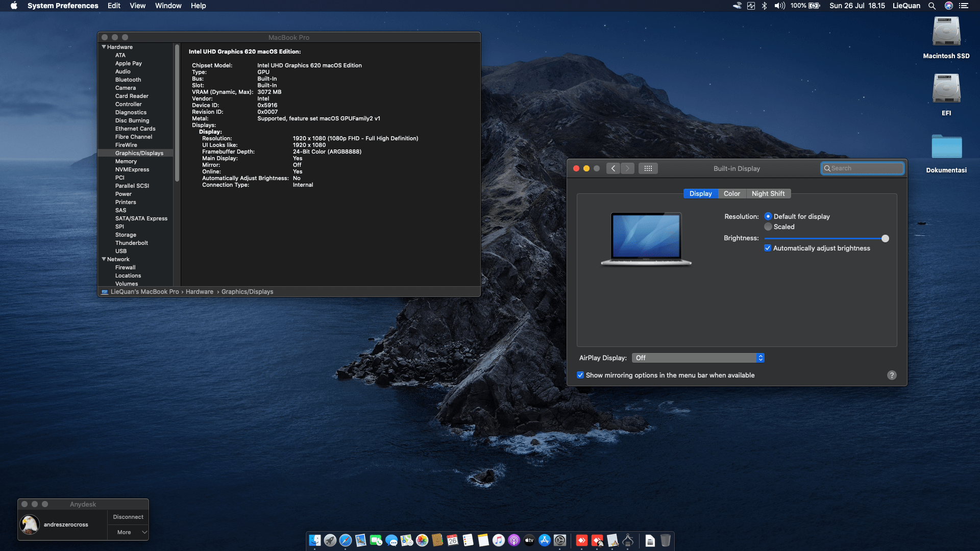Open Spotlight search in the menu bar
Screen dimensions: 980x551
tap(932, 6)
